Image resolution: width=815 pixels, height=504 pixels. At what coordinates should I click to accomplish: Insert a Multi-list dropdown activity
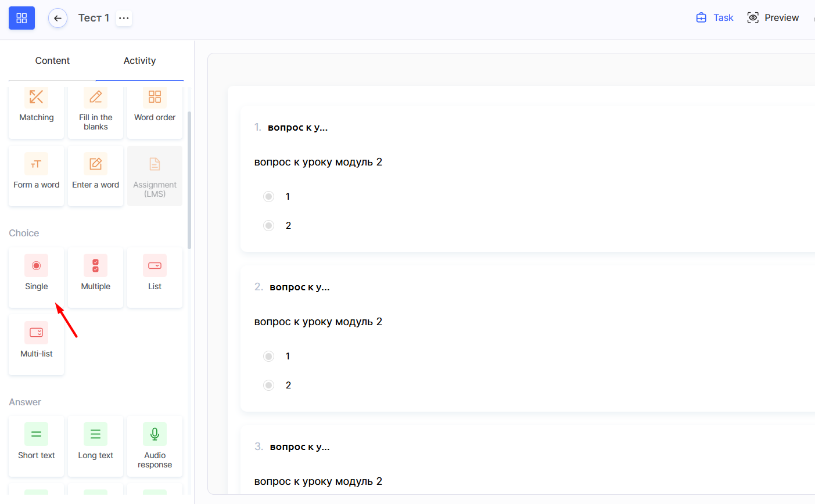tap(36, 343)
